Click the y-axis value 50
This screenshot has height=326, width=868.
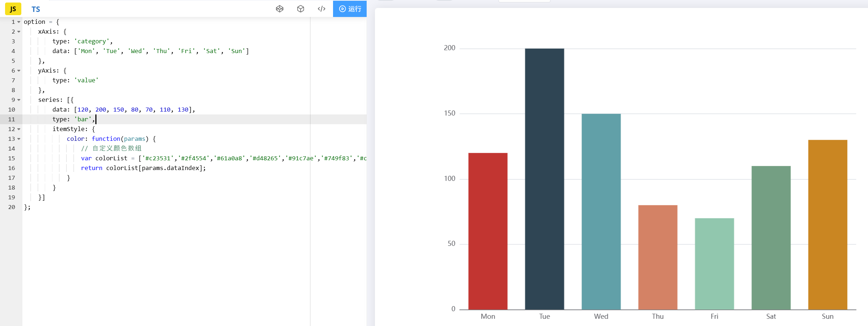(x=452, y=244)
